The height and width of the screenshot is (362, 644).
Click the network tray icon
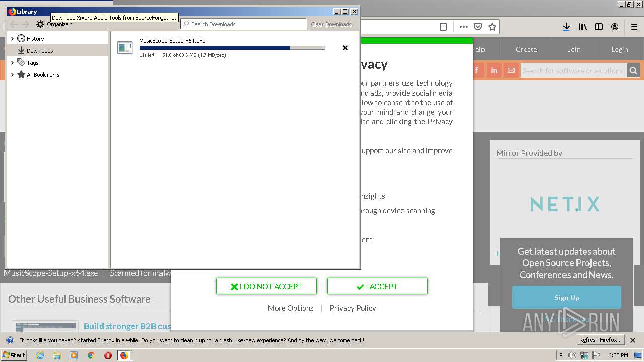tap(584, 355)
